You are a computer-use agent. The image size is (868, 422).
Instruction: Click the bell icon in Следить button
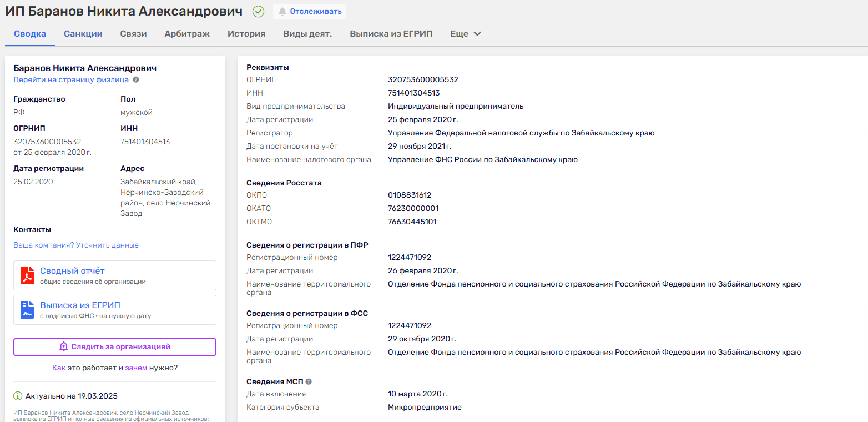(64, 346)
